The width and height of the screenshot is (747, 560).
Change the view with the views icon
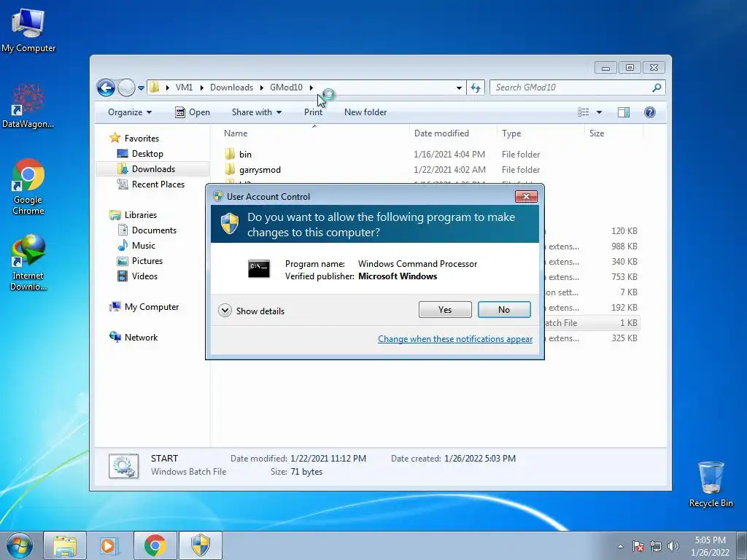[x=583, y=112]
